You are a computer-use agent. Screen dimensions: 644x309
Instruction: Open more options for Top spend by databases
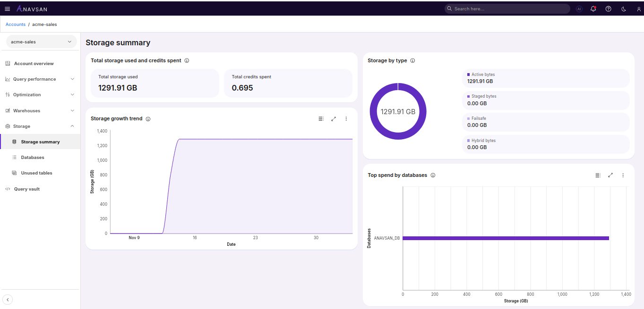click(623, 175)
